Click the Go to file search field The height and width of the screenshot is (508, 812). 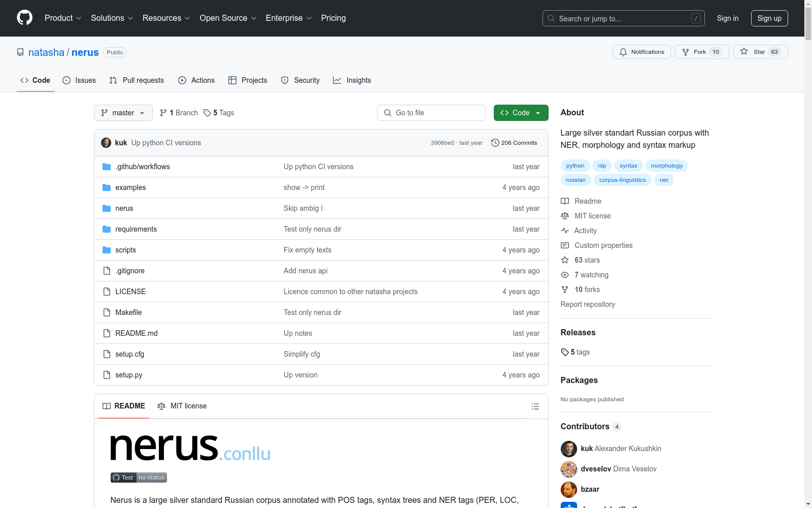click(431, 113)
